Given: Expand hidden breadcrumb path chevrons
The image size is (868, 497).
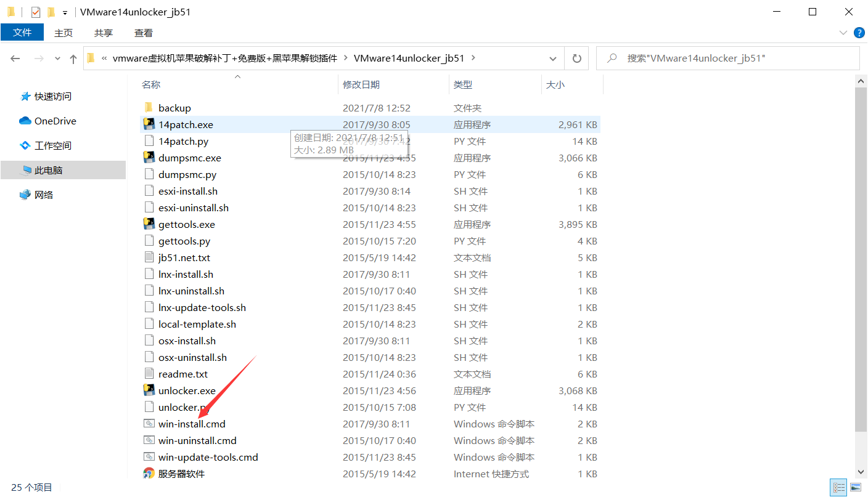Looking at the screenshot, I should pos(104,59).
